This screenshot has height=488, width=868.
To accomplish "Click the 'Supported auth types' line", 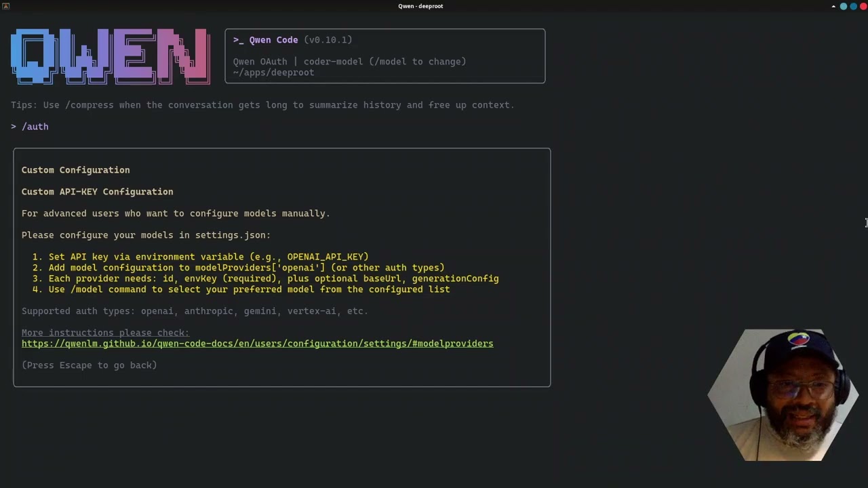I will (195, 311).
